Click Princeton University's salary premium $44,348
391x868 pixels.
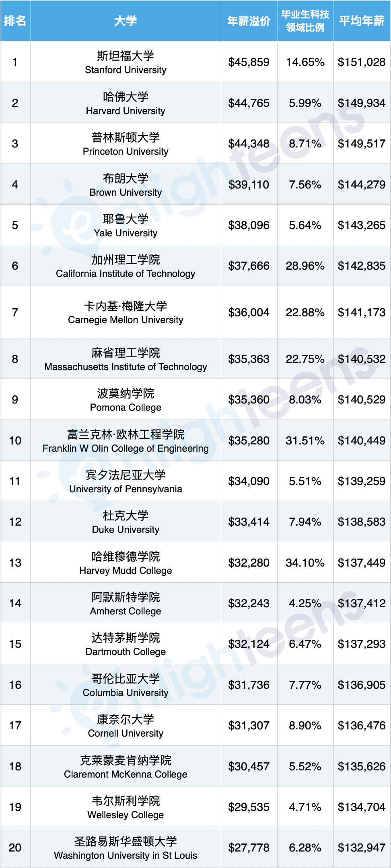[x=249, y=144]
